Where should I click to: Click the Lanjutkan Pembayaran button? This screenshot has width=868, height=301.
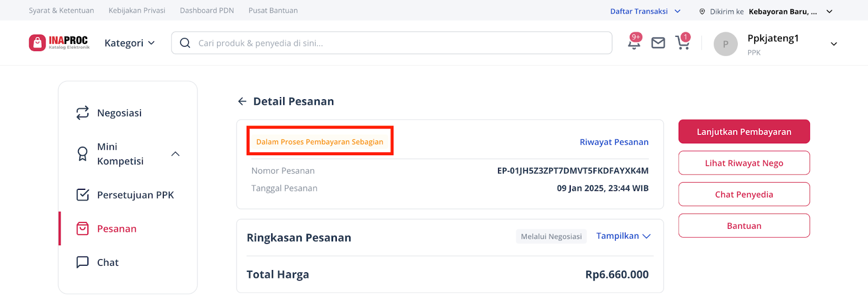tap(744, 132)
